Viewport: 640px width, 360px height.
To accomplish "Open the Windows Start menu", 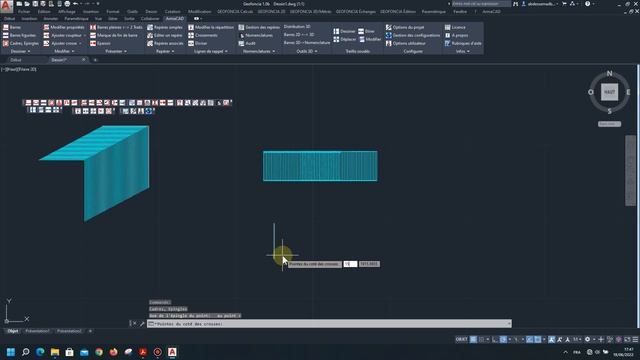I will point(11,352).
